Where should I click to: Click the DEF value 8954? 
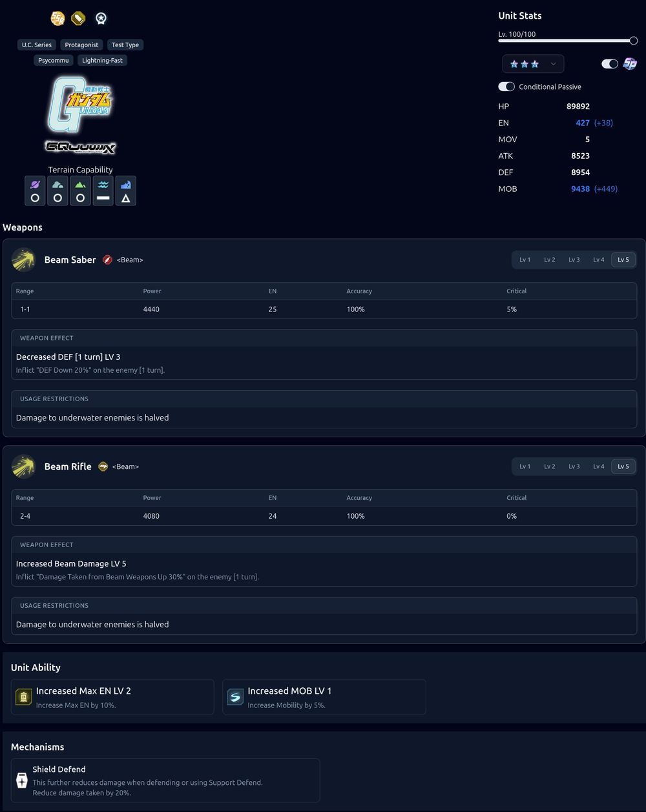pyautogui.click(x=580, y=172)
